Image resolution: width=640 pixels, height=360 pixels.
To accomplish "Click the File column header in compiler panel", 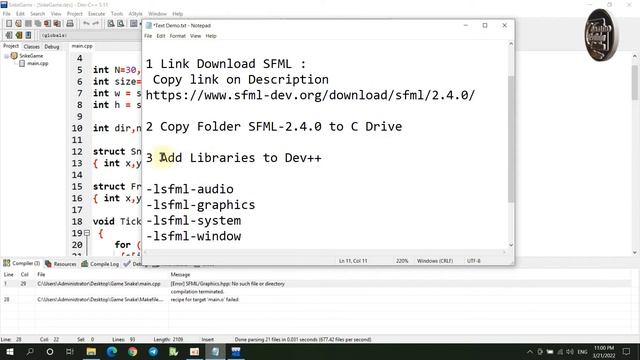I will [x=41, y=274].
